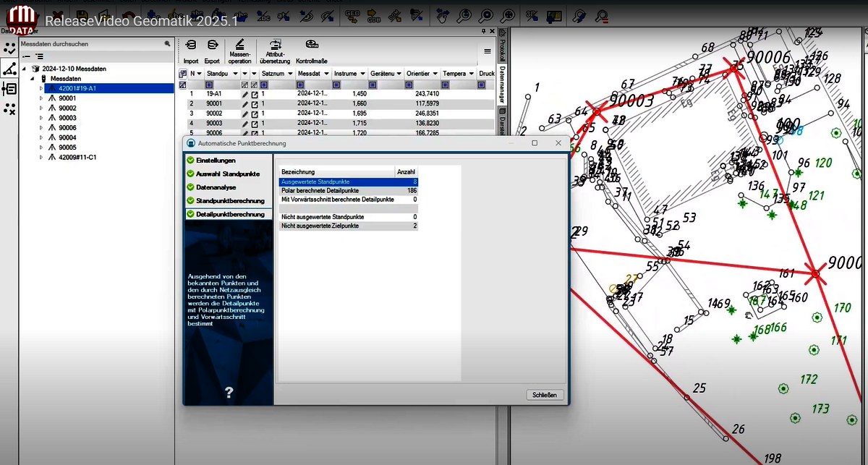
Task: Open the Orientier column dropdown
Action: 434,74
